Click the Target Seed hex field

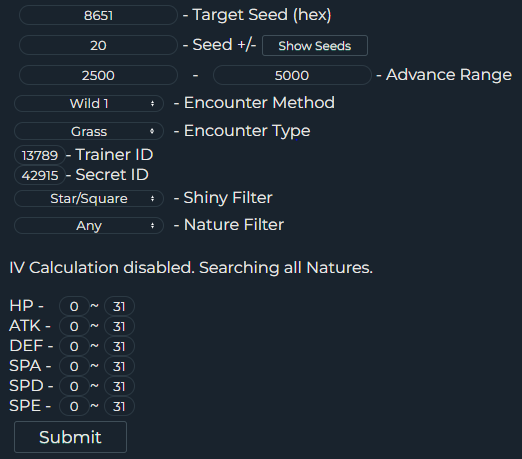(98, 15)
